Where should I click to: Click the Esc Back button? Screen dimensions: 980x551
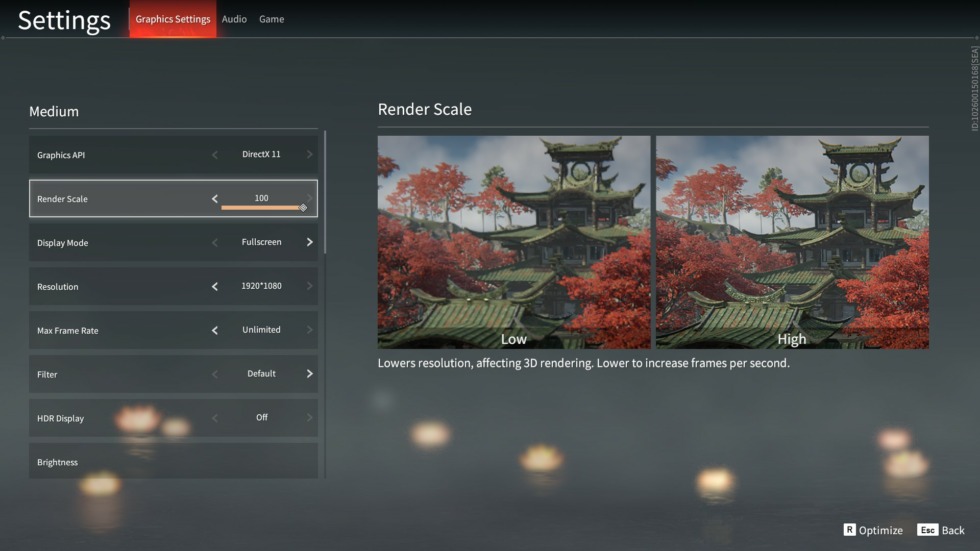(x=941, y=530)
